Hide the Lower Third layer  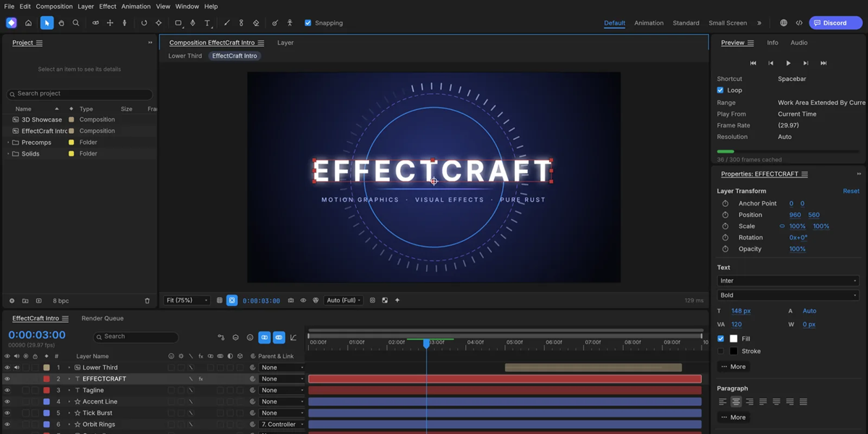pyautogui.click(x=7, y=367)
